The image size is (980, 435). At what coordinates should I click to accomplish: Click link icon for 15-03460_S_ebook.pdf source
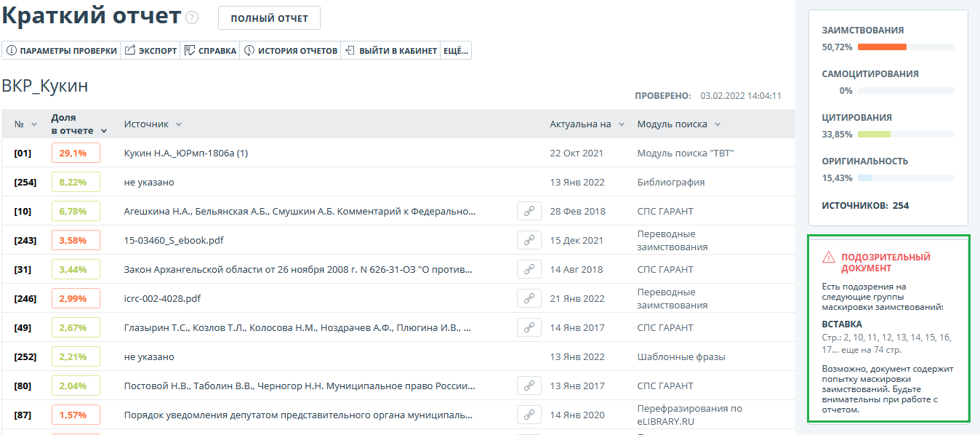point(529,240)
